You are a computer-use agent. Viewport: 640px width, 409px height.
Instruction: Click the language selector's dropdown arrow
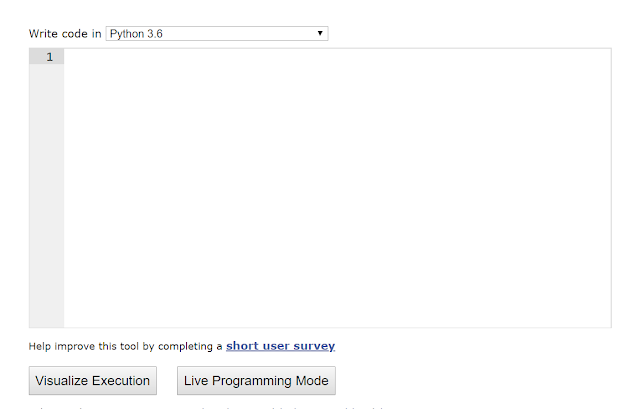coord(320,33)
